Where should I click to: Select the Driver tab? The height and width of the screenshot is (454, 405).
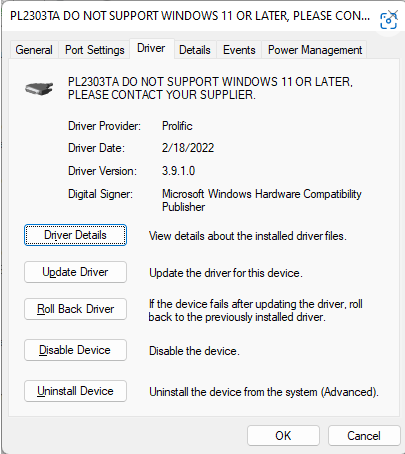point(151,49)
